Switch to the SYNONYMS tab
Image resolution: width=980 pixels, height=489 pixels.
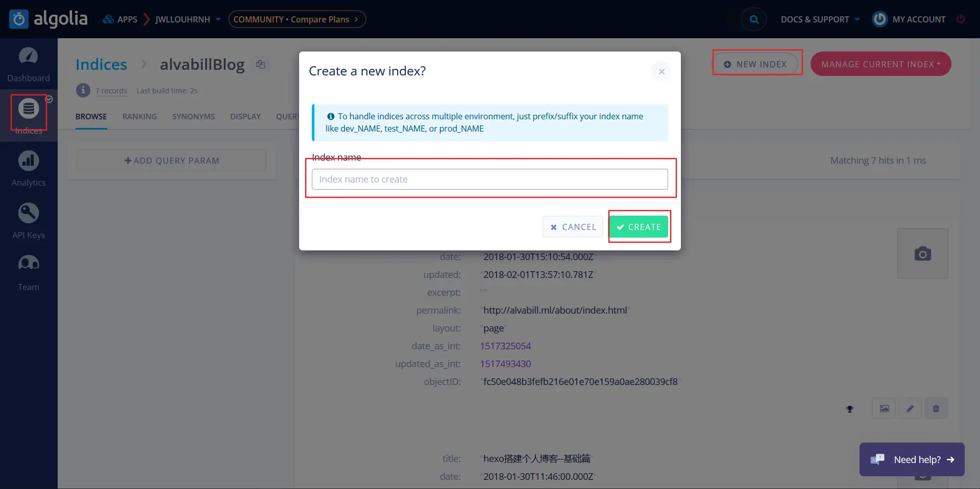tap(193, 117)
